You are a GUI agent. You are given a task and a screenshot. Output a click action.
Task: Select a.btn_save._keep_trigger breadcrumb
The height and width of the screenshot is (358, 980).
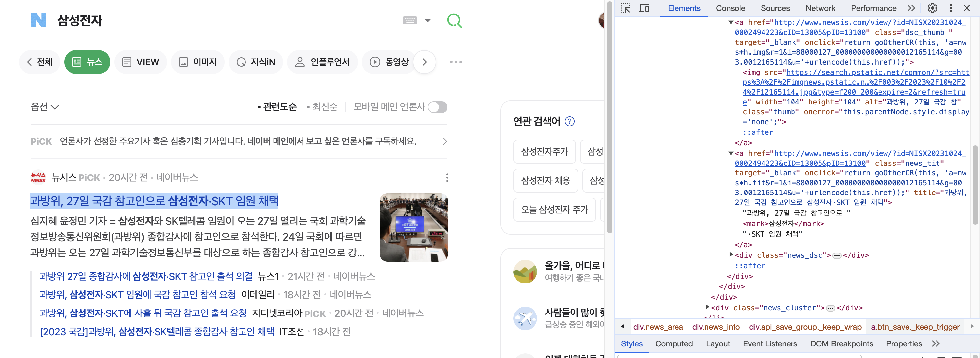pos(915,327)
